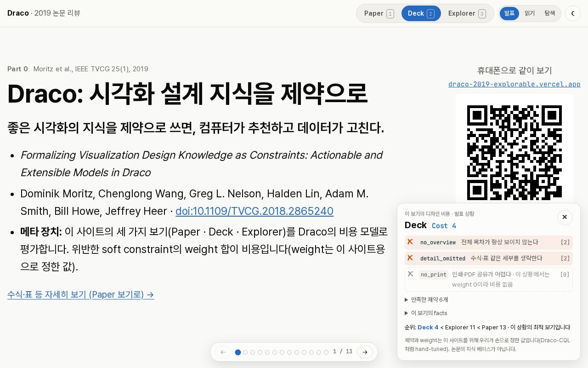Select the first slide's filled pagination dot
The height and width of the screenshot is (368, 588).
(238, 352)
